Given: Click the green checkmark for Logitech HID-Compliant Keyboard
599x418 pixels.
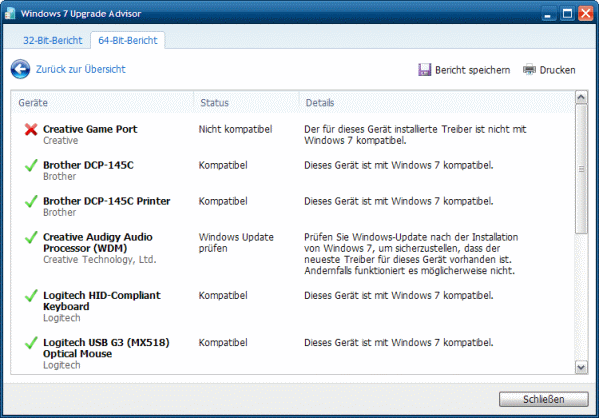Looking at the screenshot, I should coord(31,296).
